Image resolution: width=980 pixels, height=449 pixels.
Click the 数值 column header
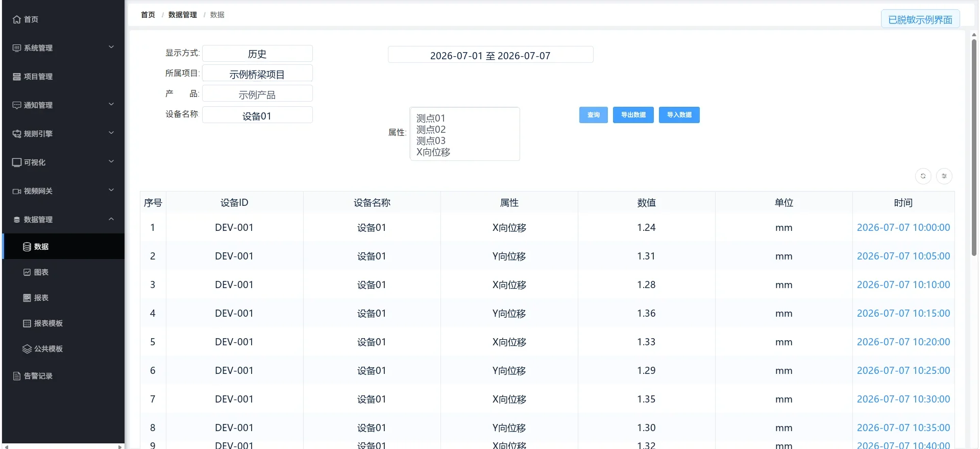pos(646,203)
